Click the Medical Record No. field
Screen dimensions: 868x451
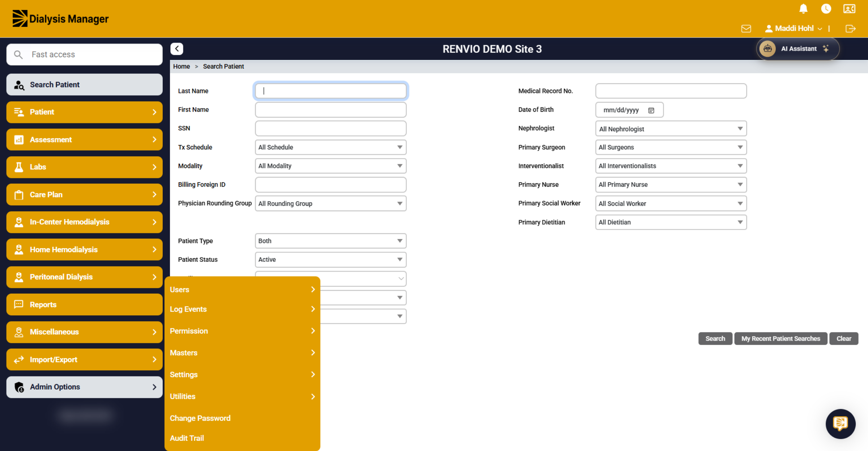point(671,91)
